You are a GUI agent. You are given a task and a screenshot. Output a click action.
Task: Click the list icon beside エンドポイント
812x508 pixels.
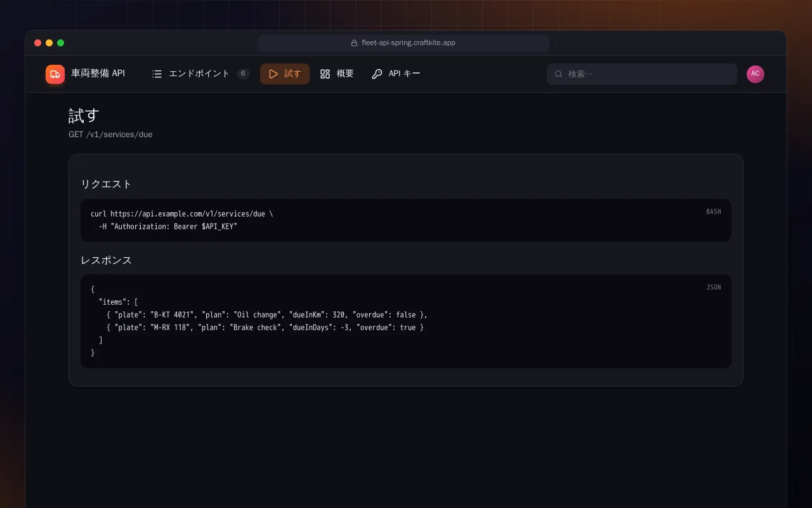[157, 74]
